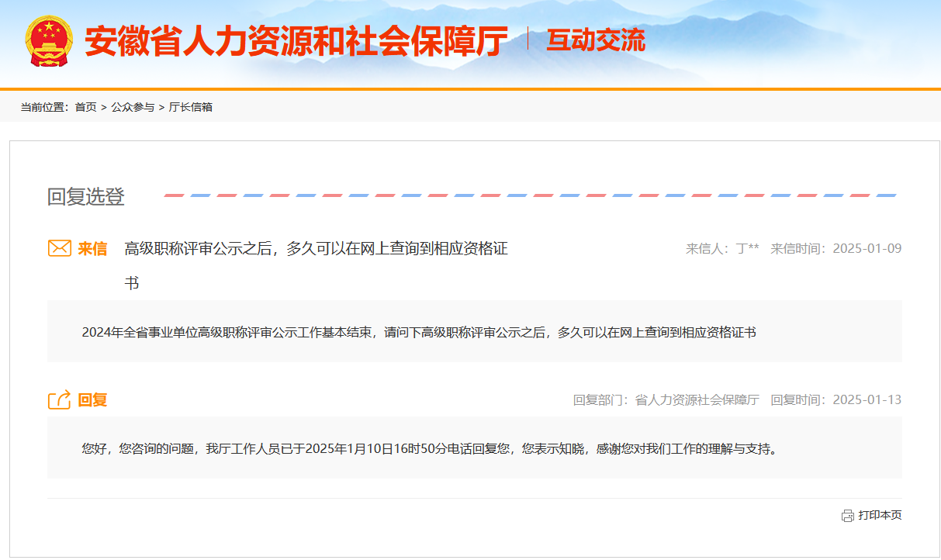Image resolution: width=941 pixels, height=560 pixels.
Task: Click the orange 回复 label
Action: [92, 400]
